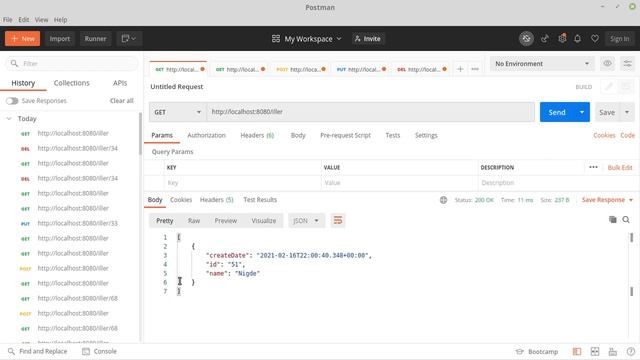The image size is (640, 360).
Task: Open the Test Results response tab
Action: tap(260, 200)
